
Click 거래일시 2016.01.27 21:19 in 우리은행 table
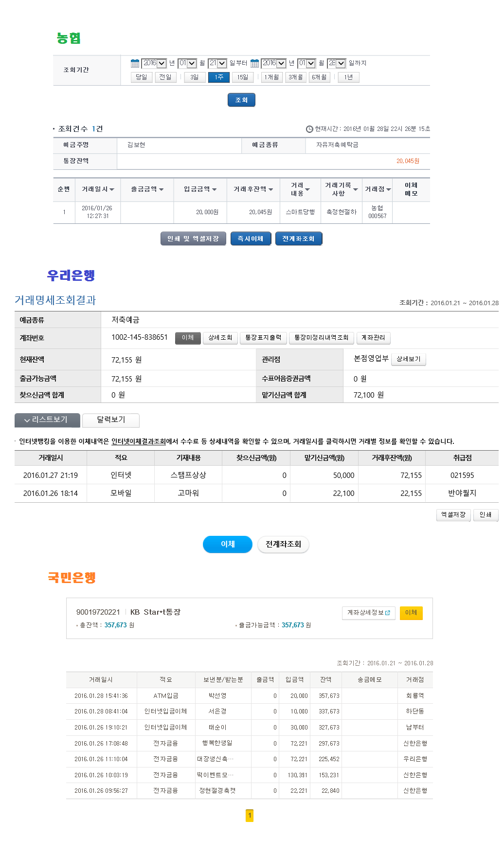point(51,475)
